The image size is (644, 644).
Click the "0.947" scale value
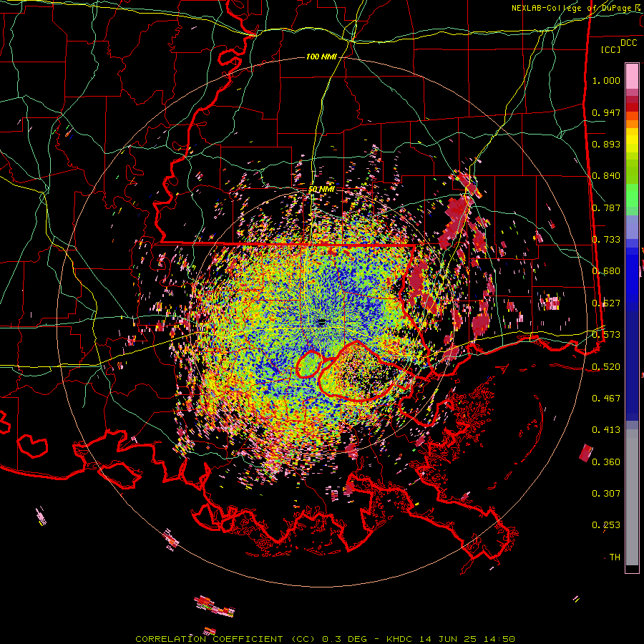click(606, 112)
